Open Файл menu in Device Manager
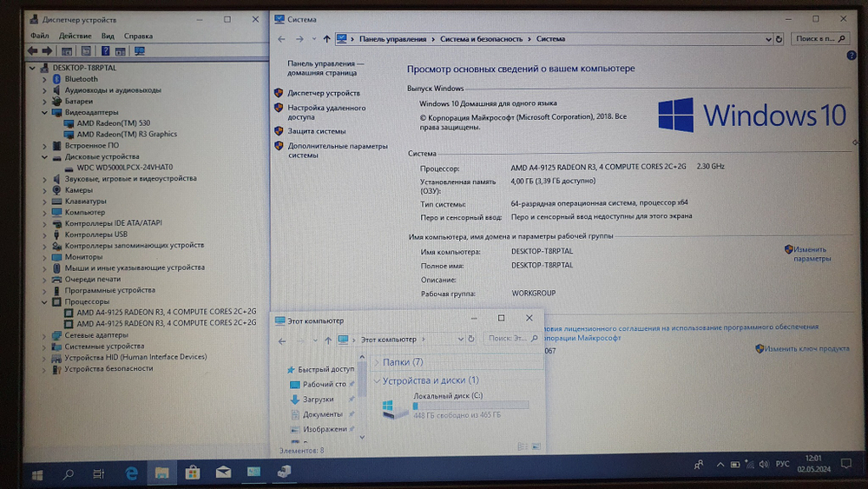The image size is (868, 489). pyautogui.click(x=40, y=36)
